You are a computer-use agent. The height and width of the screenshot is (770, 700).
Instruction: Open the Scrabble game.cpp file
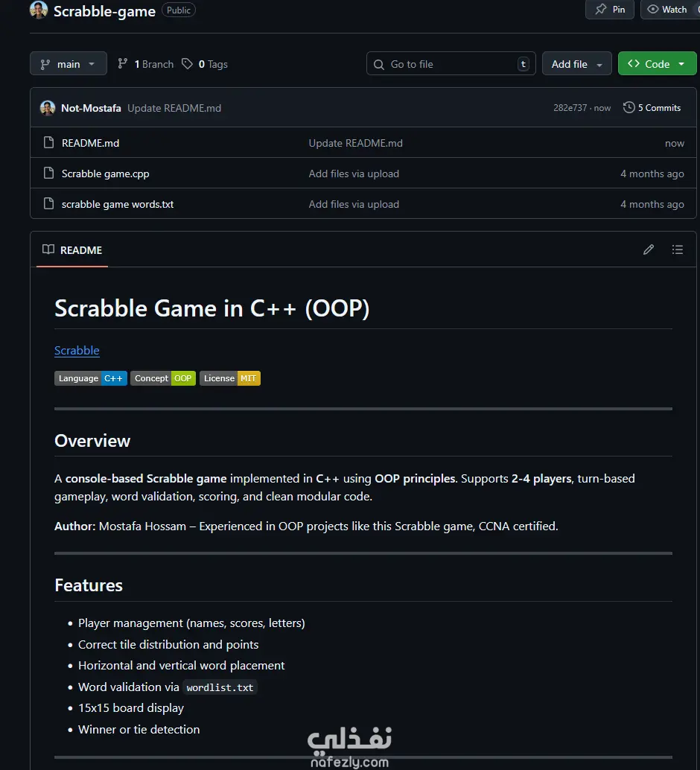point(105,174)
